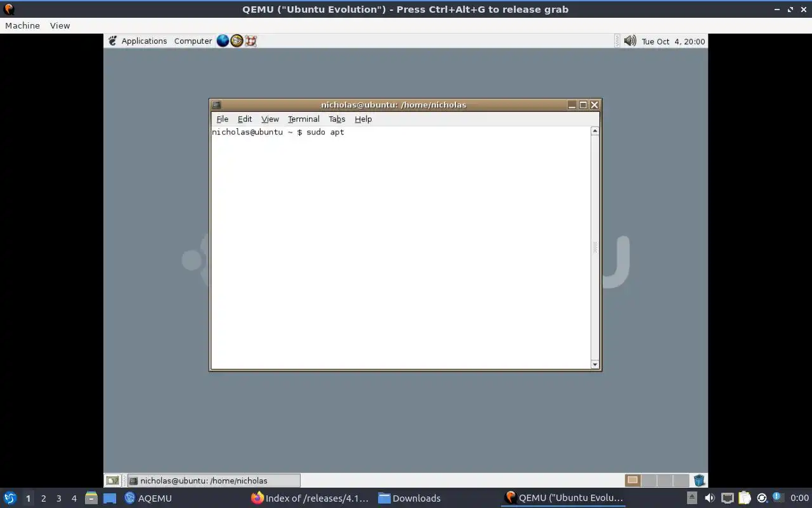This screenshot has height=508, width=812.
Task: Switch to host desktop 2
Action: (x=43, y=498)
